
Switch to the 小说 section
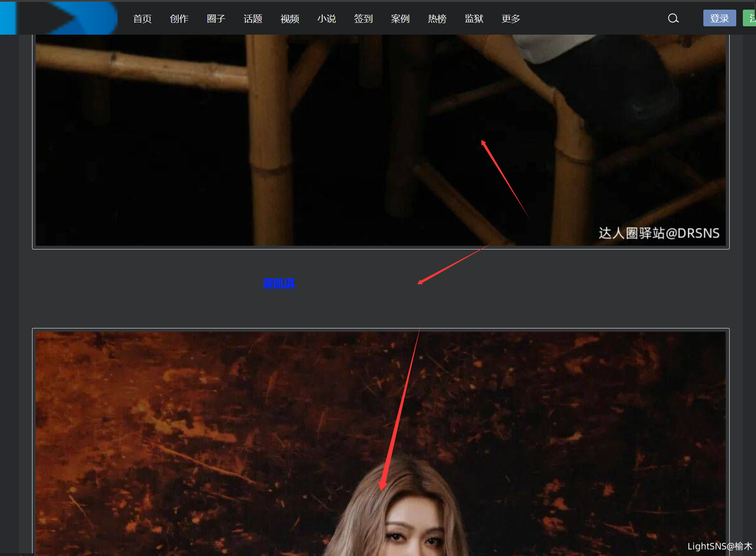pos(326,19)
